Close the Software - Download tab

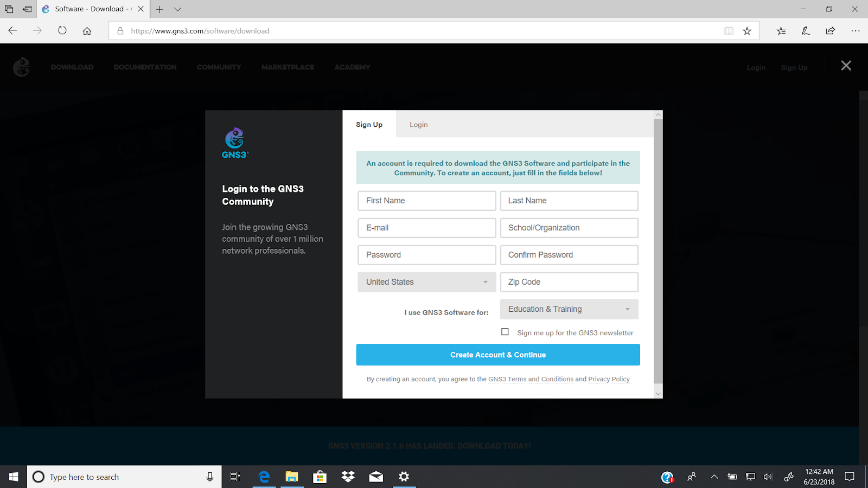[x=141, y=9]
